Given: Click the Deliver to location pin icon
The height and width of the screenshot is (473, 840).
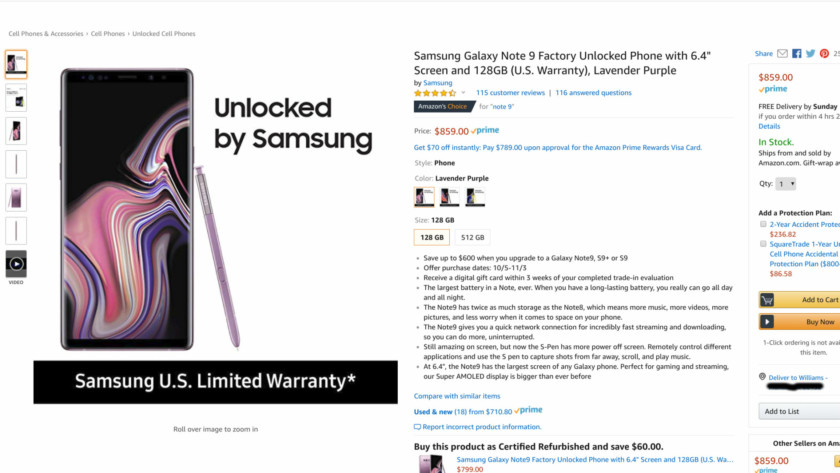Looking at the screenshot, I should pos(762,377).
